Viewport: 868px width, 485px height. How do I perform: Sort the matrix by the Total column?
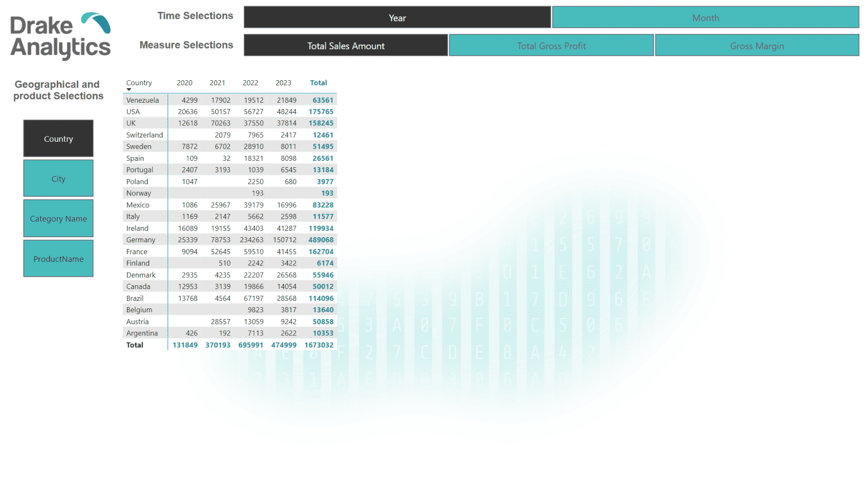[319, 82]
